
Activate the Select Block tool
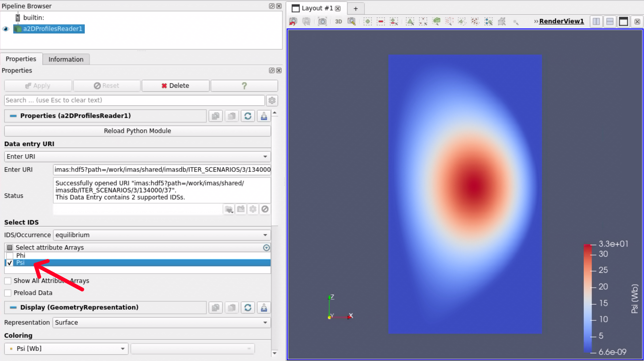tap(489, 21)
